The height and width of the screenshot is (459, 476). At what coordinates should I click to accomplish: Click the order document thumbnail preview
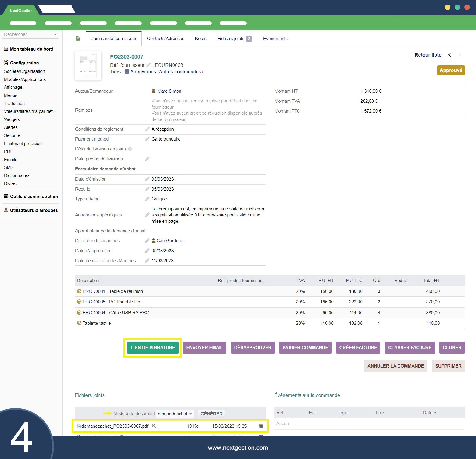point(88,66)
